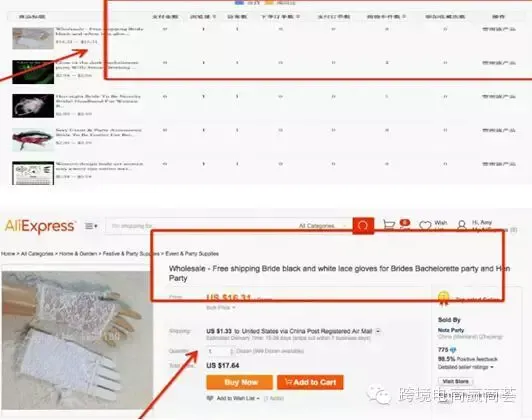
Task: Click the quantity stepper arrows
Action: tap(232, 351)
